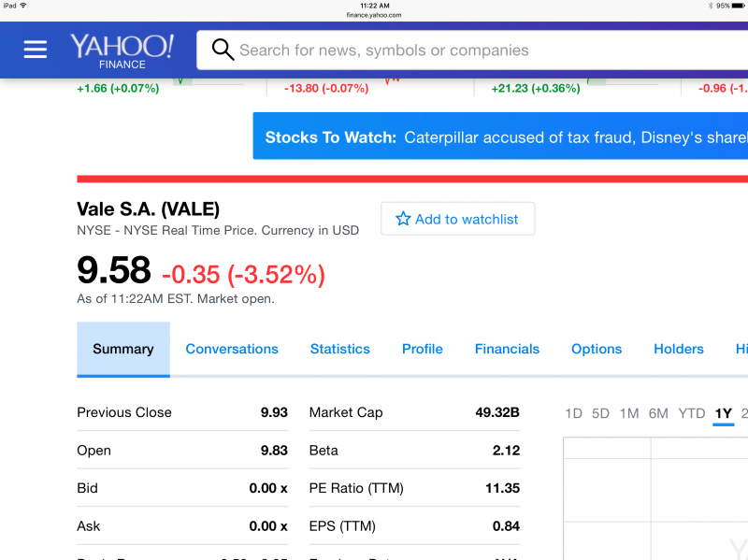Set chart range to 1D

coord(573,413)
